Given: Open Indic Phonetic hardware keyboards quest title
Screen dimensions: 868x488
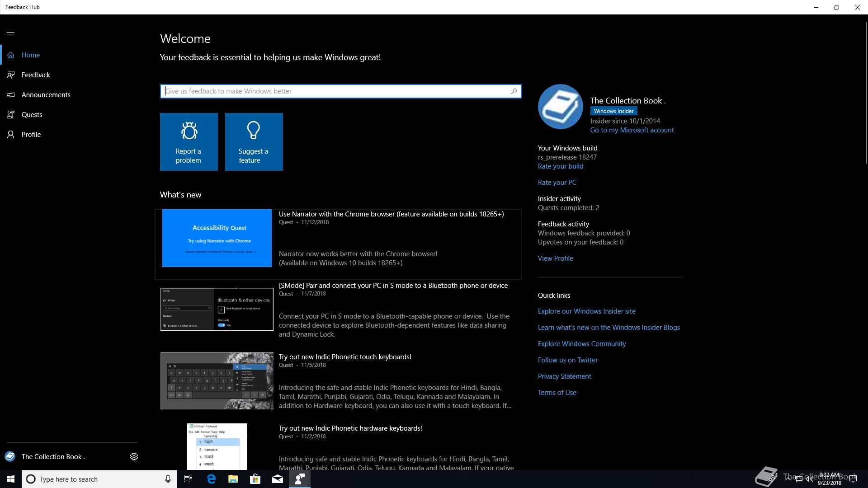Looking at the screenshot, I should coord(350,428).
